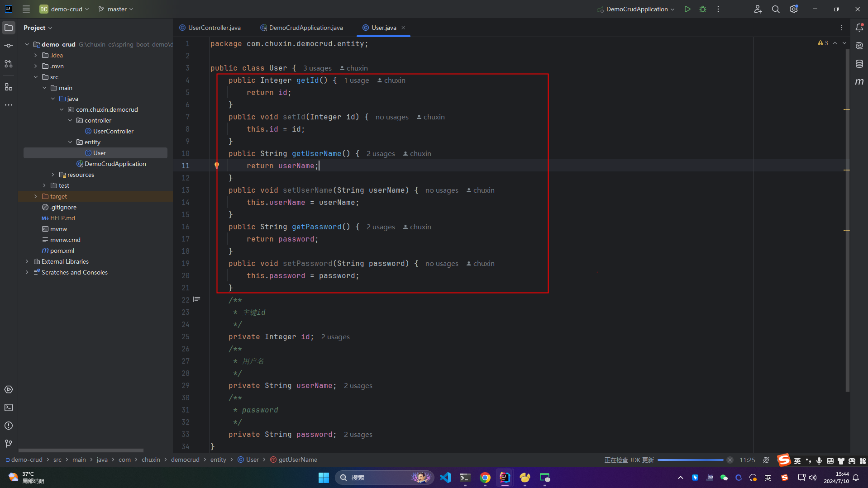This screenshot has width=868, height=488.
Task: Go to next highlighted problem arrow
Action: click(x=844, y=43)
